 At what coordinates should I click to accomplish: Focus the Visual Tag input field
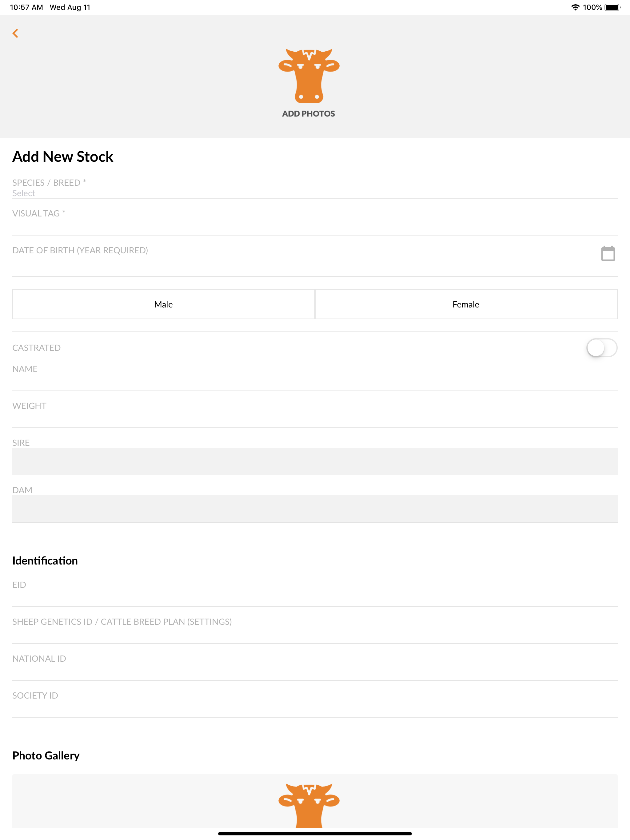click(x=315, y=221)
